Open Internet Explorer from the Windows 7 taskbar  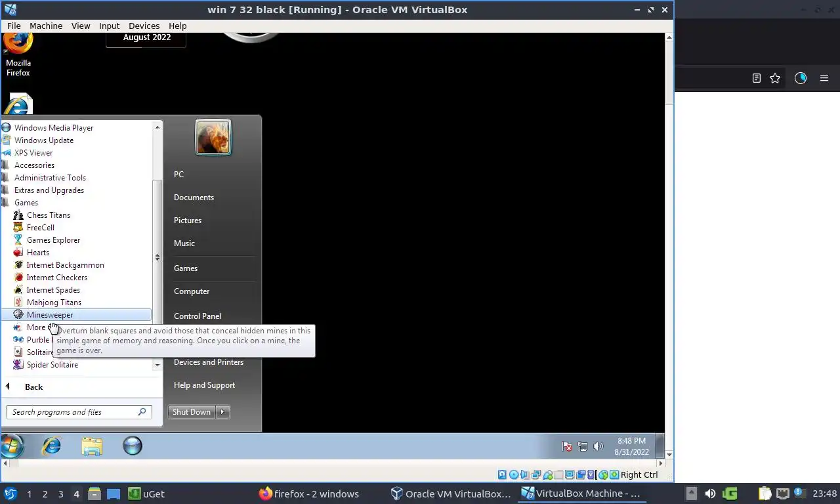tap(51, 446)
